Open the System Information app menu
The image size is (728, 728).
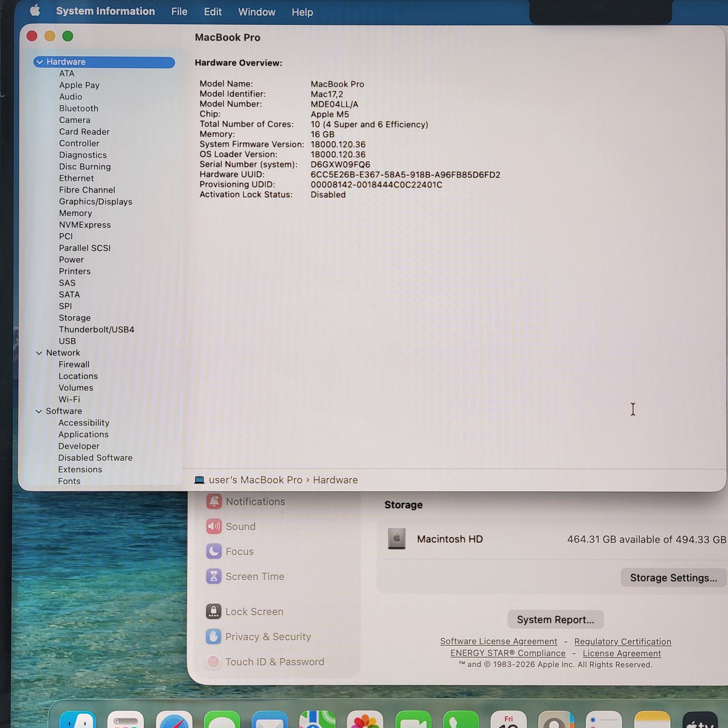point(105,11)
